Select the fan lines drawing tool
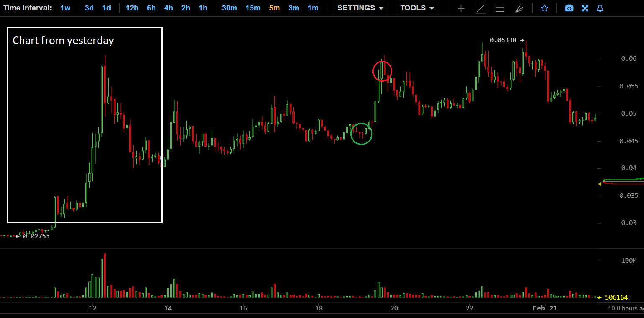The image size is (644, 318). pos(519,8)
